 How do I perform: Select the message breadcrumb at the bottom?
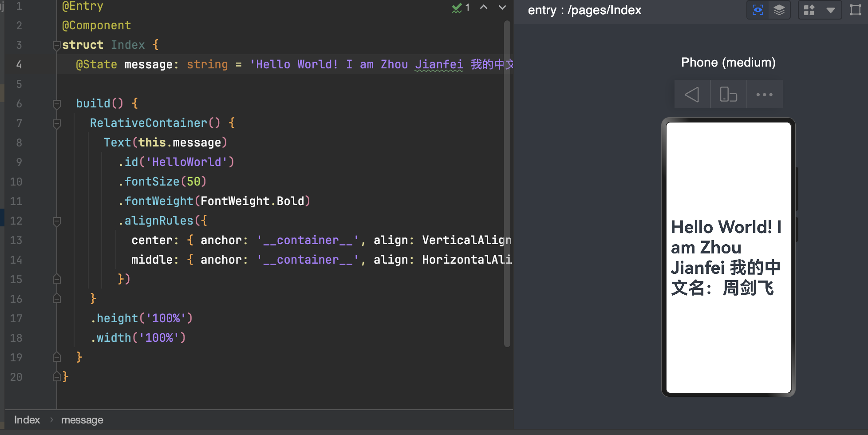point(82,420)
